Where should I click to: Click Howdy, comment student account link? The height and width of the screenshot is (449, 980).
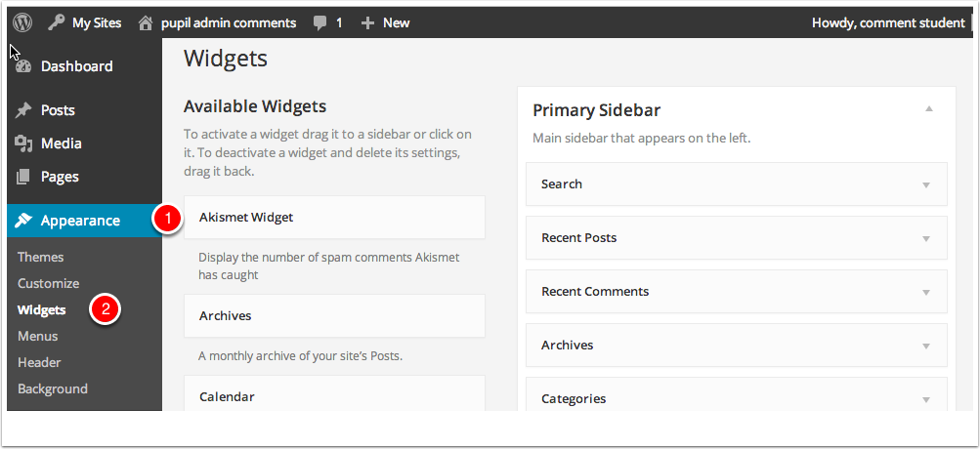click(x=887, y=22)
